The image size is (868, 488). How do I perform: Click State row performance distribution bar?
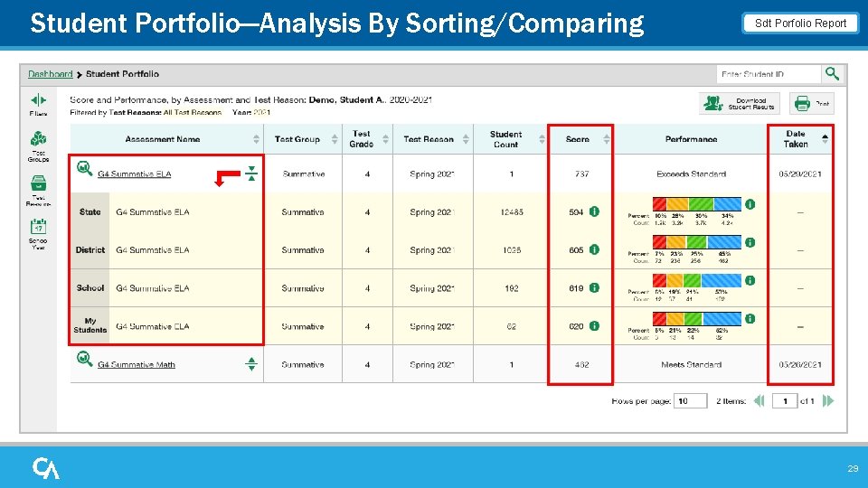pyautogui.click(x=697, y=204)
